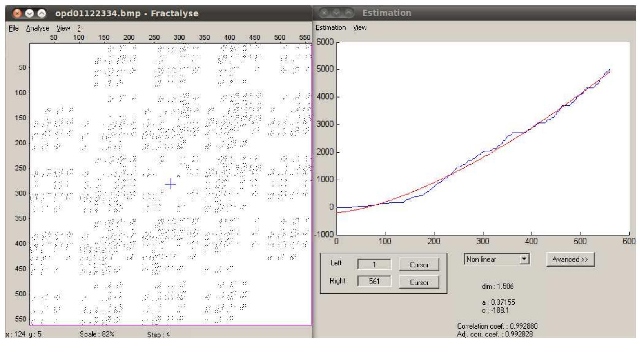
Task: Open the Analyse menu
Action: [38, 28]
